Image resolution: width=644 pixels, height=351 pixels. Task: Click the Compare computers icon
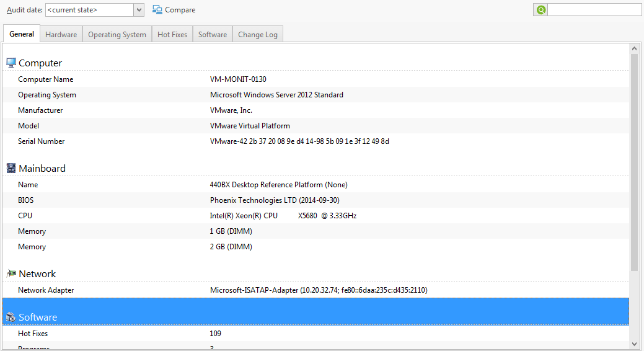[157, 10]
